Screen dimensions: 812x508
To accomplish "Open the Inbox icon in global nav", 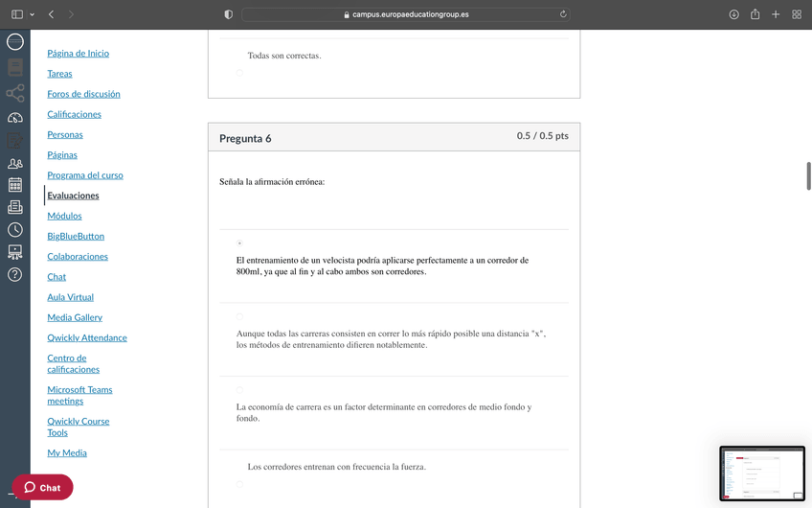I will [x=15, y=207].
